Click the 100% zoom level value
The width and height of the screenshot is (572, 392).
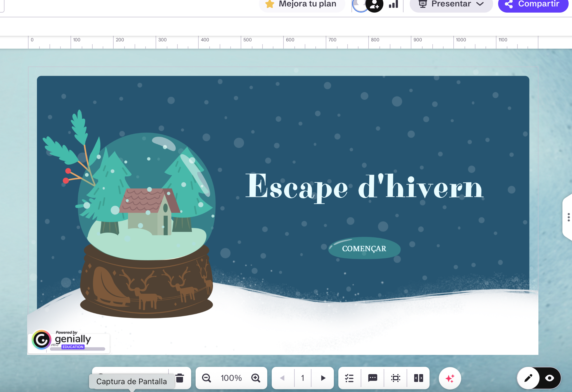pyautogui.click(x=231, y=378)
